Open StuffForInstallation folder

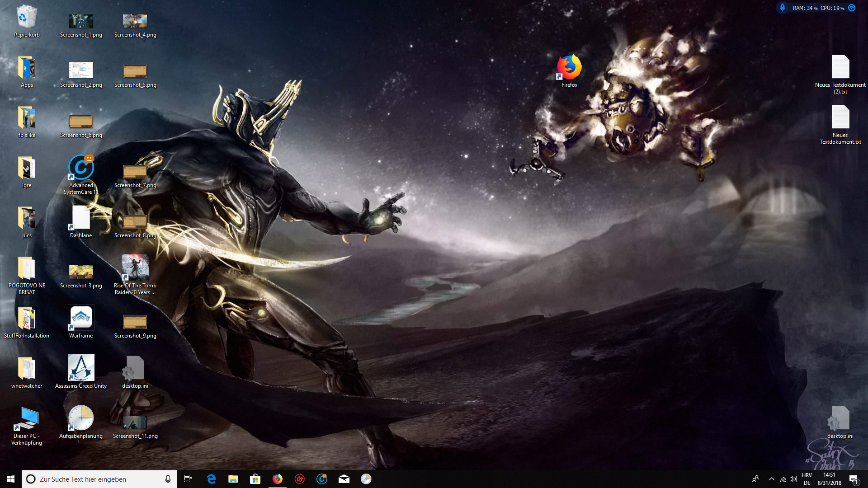pyautogui.click(x=27, y=322)
